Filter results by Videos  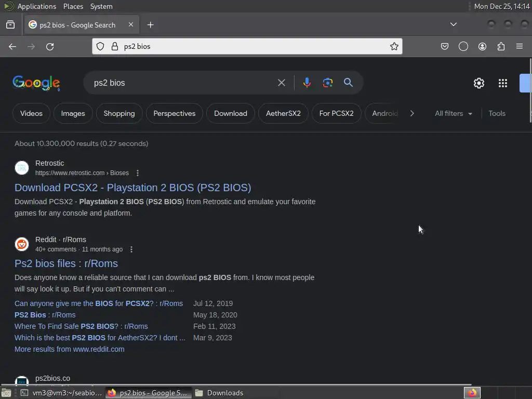pyautogui.click(x=31, y=113)
